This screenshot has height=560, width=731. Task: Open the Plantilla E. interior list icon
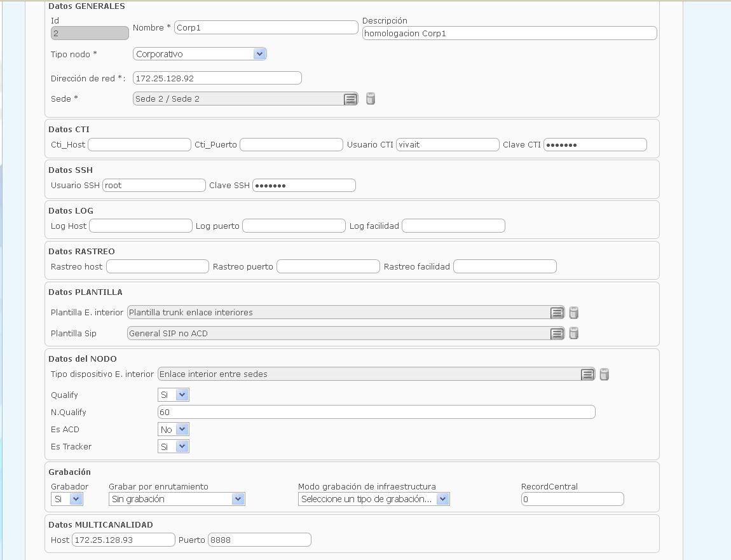pyautogui.click(x=557, y=312)
